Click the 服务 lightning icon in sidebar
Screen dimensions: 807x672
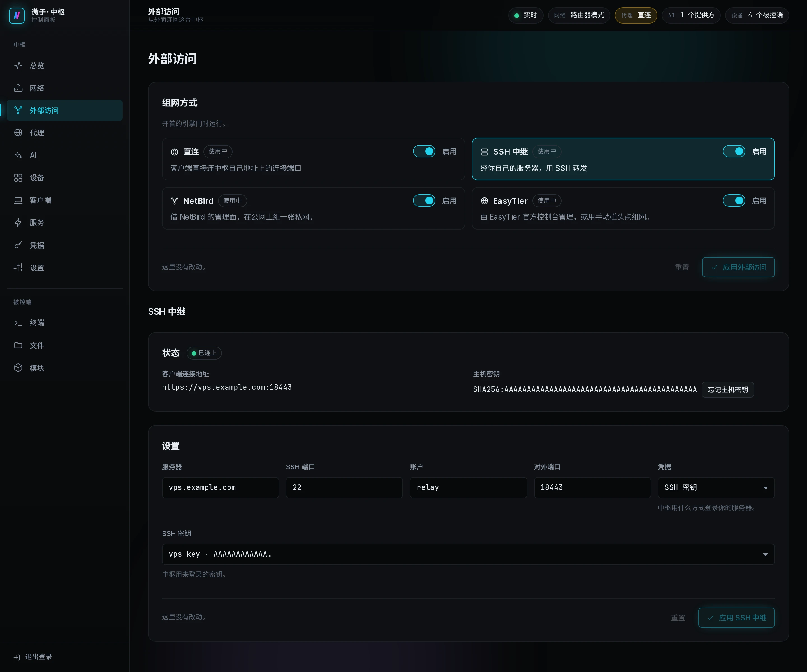(18, 223)
